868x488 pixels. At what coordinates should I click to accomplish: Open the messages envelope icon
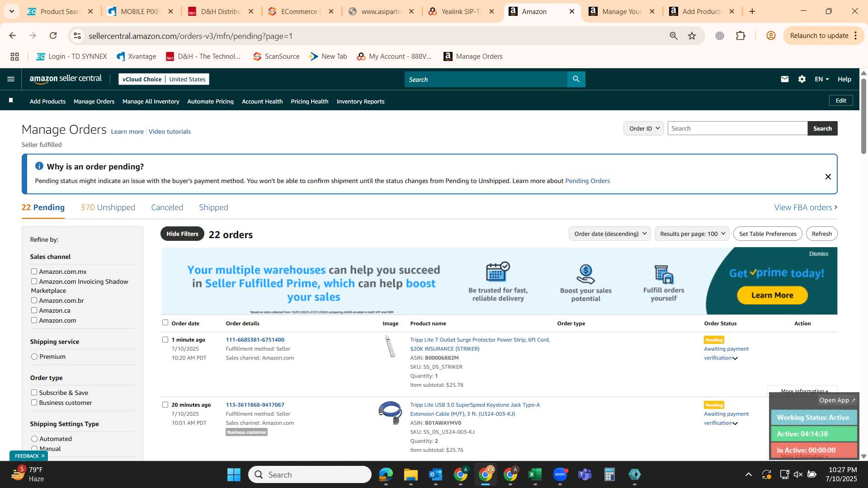tap(784, 79)
